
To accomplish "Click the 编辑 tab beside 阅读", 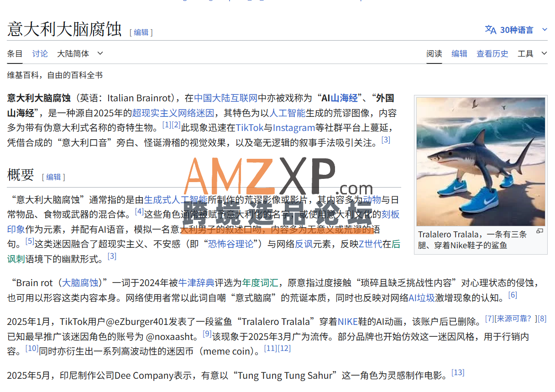I will 459,53.
